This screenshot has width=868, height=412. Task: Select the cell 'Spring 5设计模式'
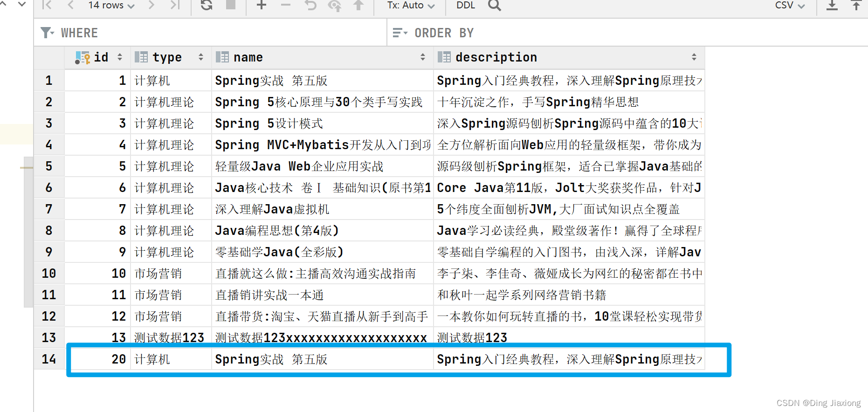tap(322, 124)
